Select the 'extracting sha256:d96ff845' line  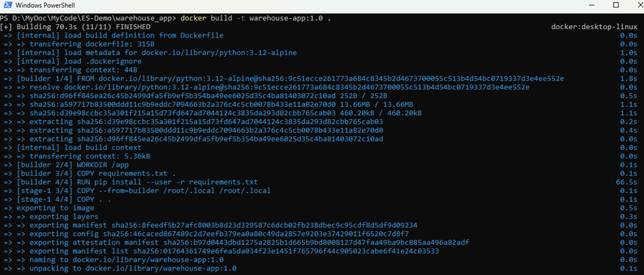click(193, 139)
